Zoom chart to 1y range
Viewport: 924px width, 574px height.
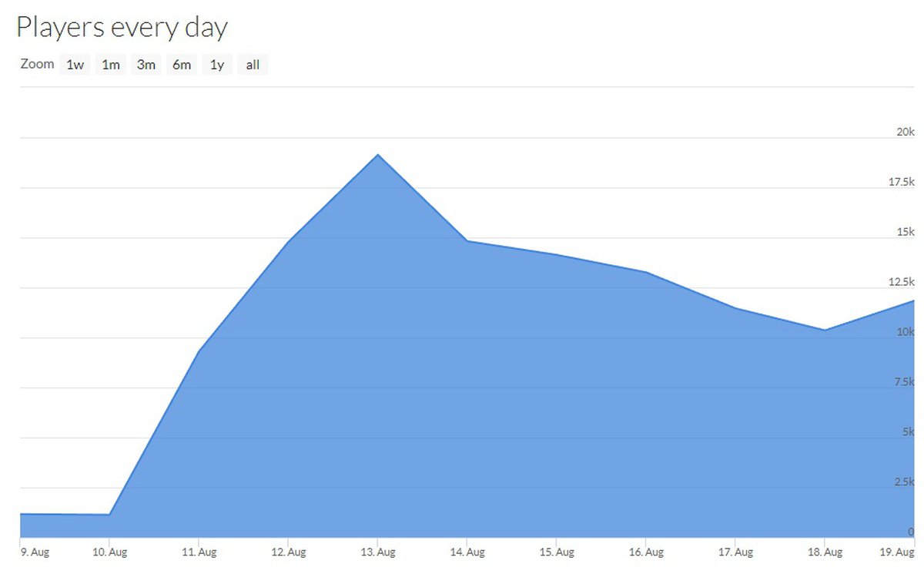217,65
